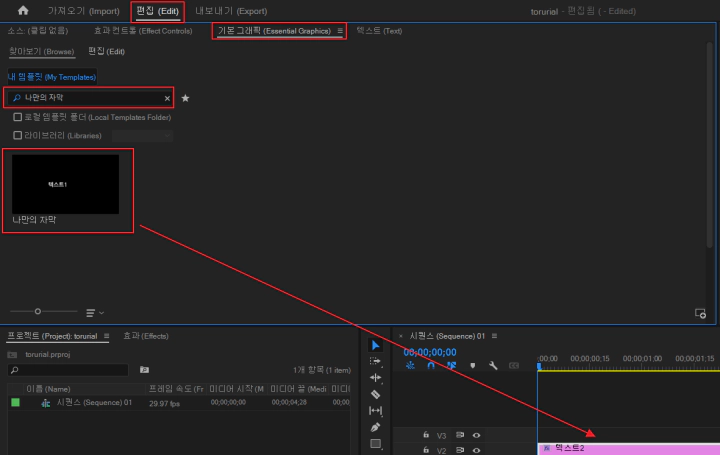Select the 나만의 자막 template thumbnail
This screenshot has width=720, height=455.
[65, 184]
